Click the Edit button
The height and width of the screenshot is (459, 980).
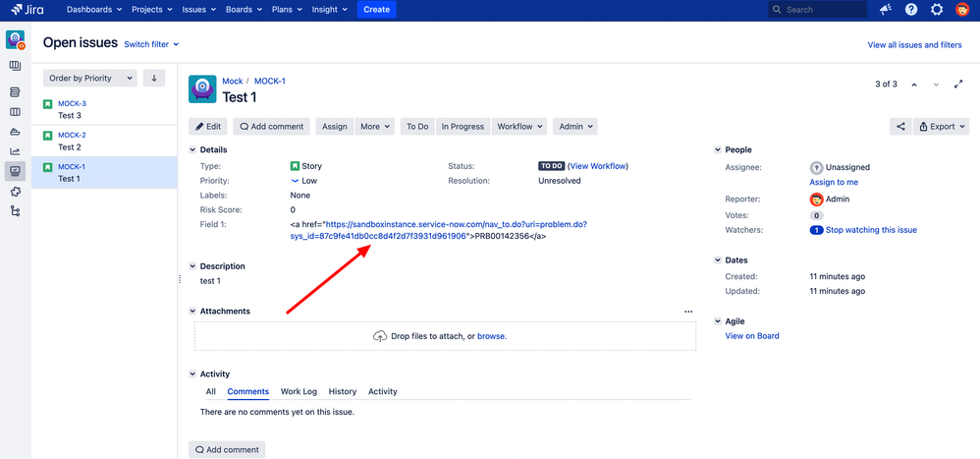point(208,127)
